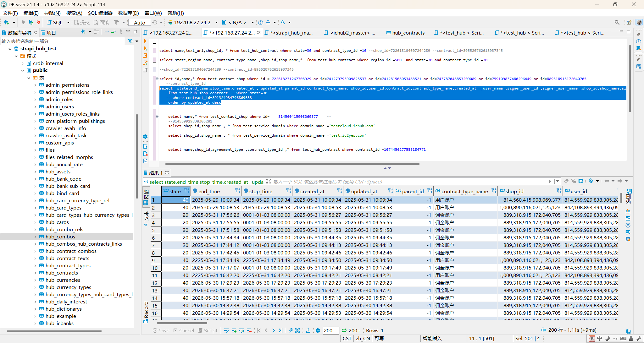644x343 pixels.
Task: Click the red disconnect icon in main toolbar
Action: point(38,22)
